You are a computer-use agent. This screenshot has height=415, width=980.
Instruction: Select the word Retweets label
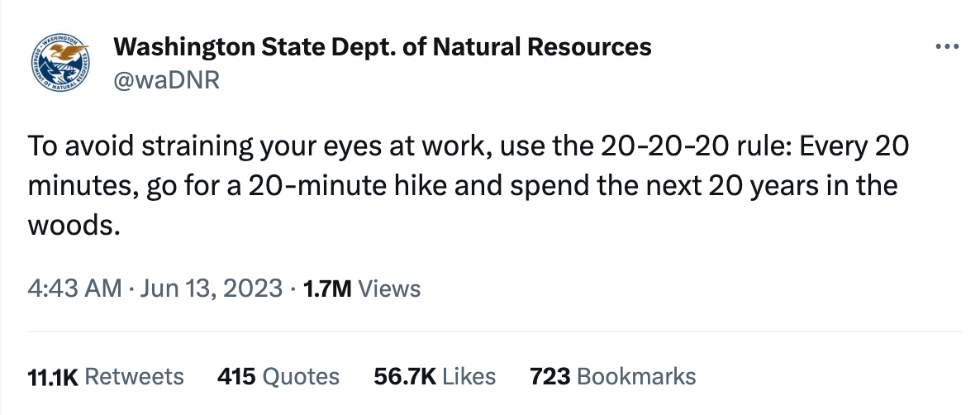[134, 377]
